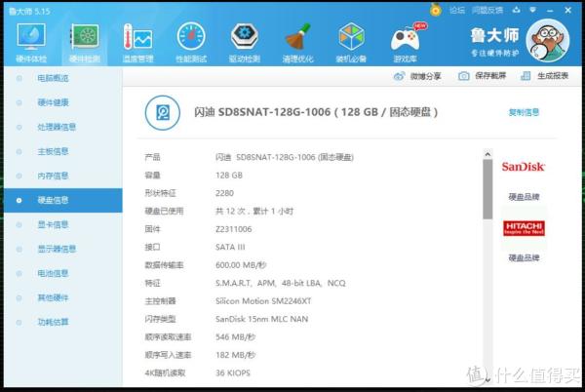Image resolution: width=585 pixels, height=392 pixels.
Task: Click the 硬盘已使用 value 共 12 次
Action: (254, 211)
